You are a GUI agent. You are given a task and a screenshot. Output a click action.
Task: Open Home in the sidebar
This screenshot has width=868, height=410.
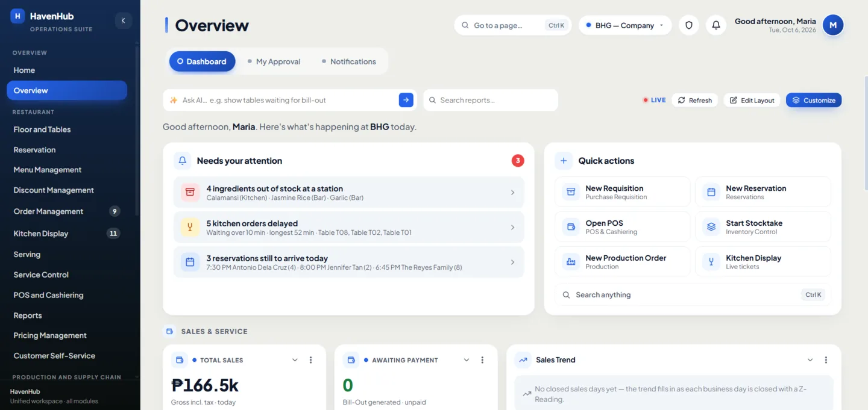[67, 70]
